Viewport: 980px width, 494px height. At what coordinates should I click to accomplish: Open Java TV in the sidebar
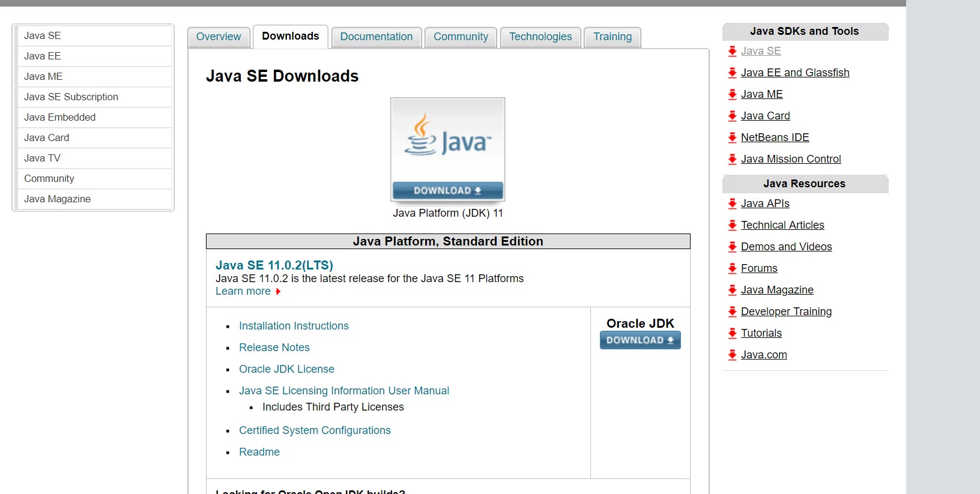point(94,158)
